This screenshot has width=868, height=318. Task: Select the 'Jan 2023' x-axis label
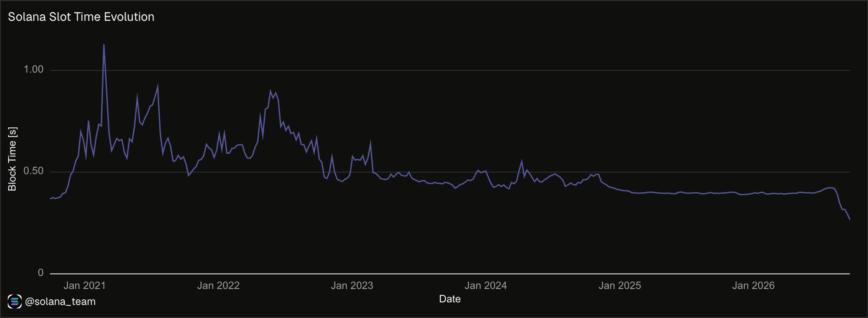pos(352,285)
